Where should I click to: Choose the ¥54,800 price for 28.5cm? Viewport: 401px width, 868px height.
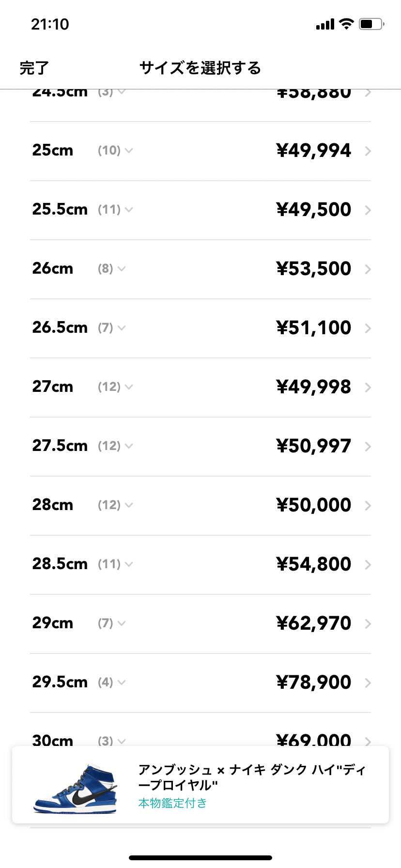(313, 564)
